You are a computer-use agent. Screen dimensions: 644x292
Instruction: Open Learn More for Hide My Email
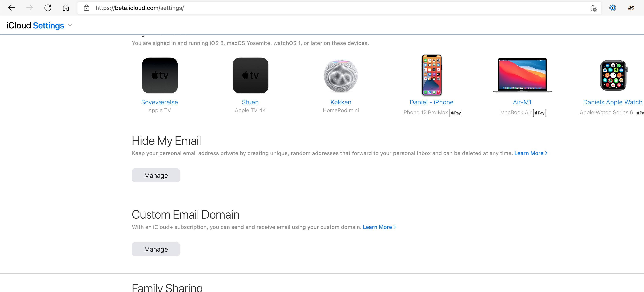click(x=531, y=153)
